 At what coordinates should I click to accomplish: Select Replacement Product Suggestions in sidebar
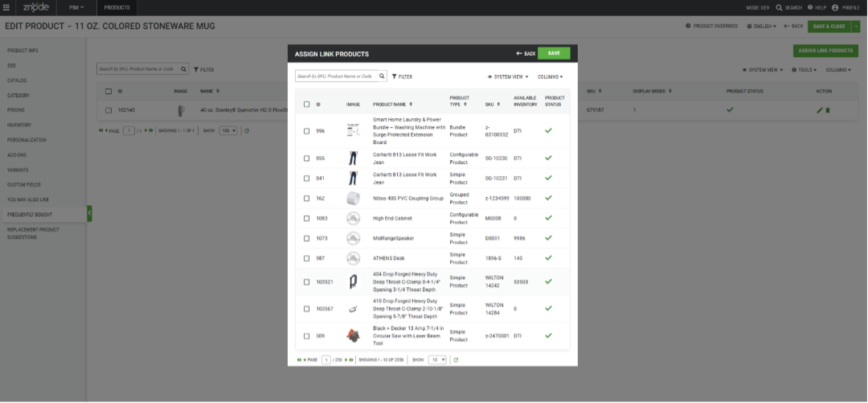(33, 232)
